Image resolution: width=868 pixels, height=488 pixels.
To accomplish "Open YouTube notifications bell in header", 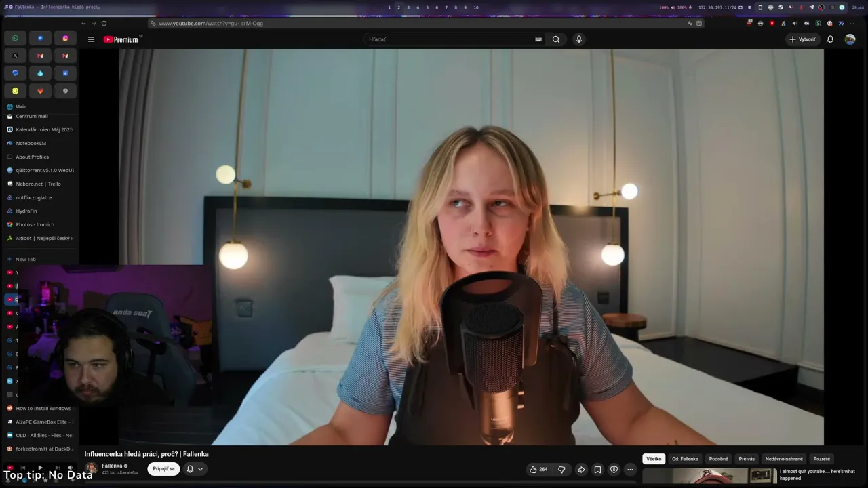I will click(830, 39).
